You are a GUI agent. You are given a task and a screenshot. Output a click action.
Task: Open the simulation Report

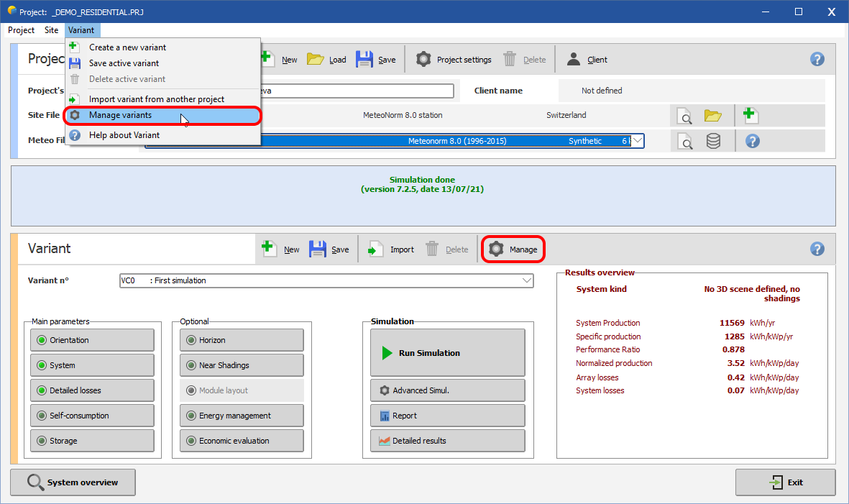coord(448,416)
